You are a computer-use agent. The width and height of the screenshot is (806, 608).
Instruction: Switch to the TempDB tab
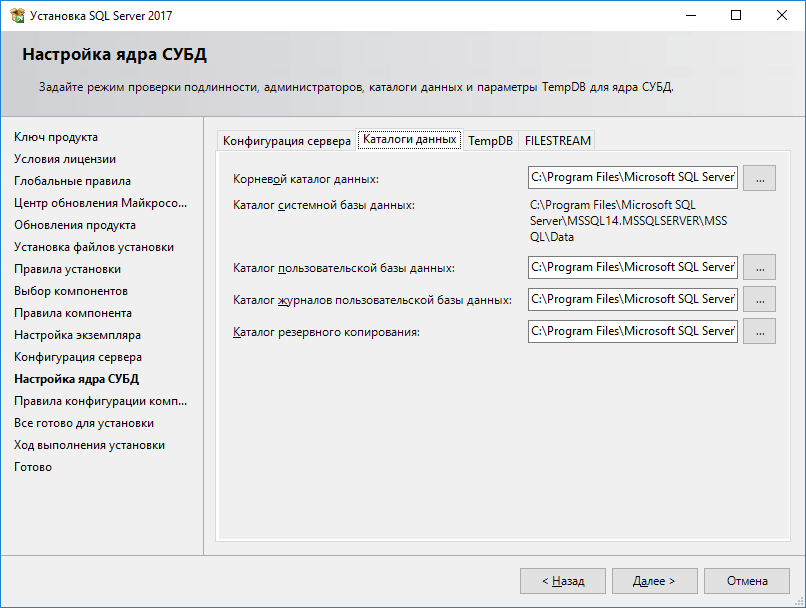click(490, 141)
